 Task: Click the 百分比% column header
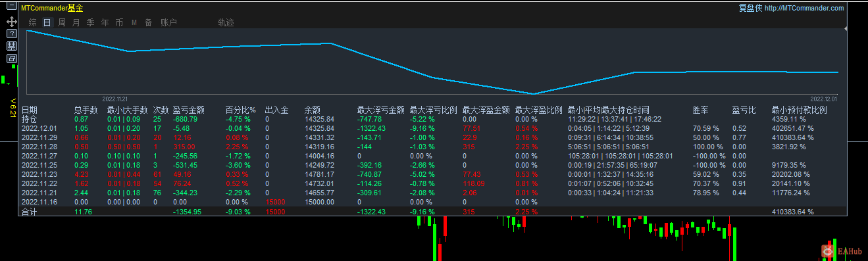[240, 110]
